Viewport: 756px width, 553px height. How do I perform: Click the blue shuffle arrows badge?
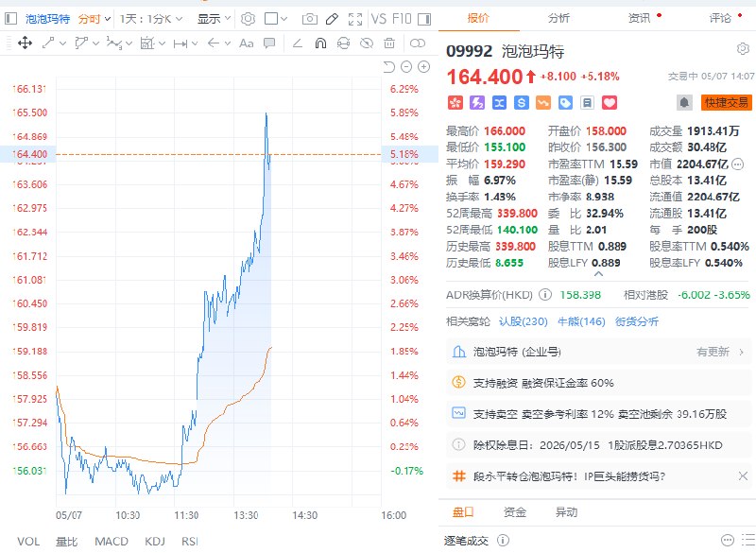[x=500, y=103]
